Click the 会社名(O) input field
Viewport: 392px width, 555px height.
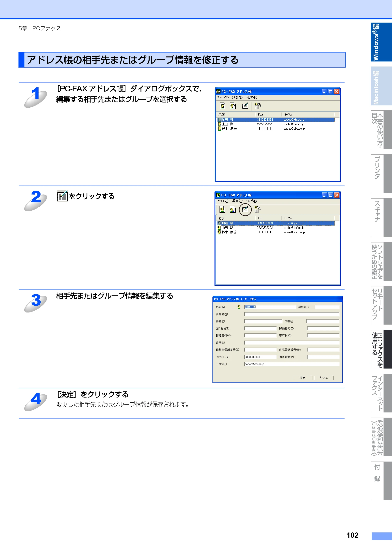point(292,314)
